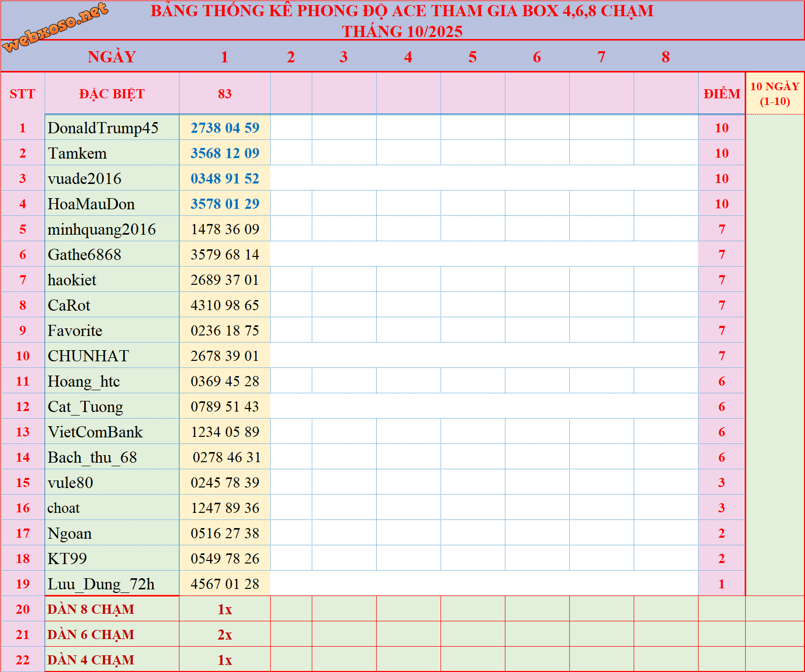Select the day 5 column header
This screenshot has width=805, height=672.
472,57
